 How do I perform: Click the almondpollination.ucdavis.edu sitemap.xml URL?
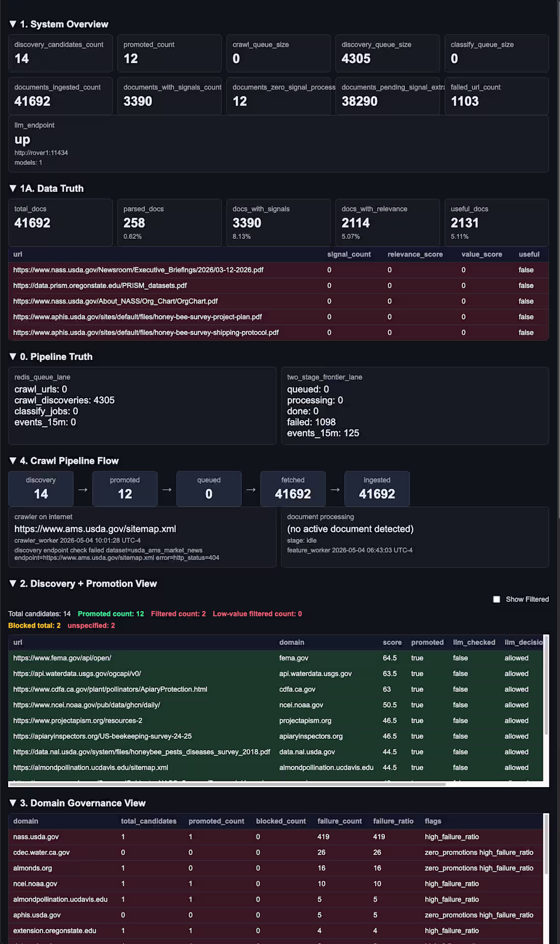[x=91, y=768]
